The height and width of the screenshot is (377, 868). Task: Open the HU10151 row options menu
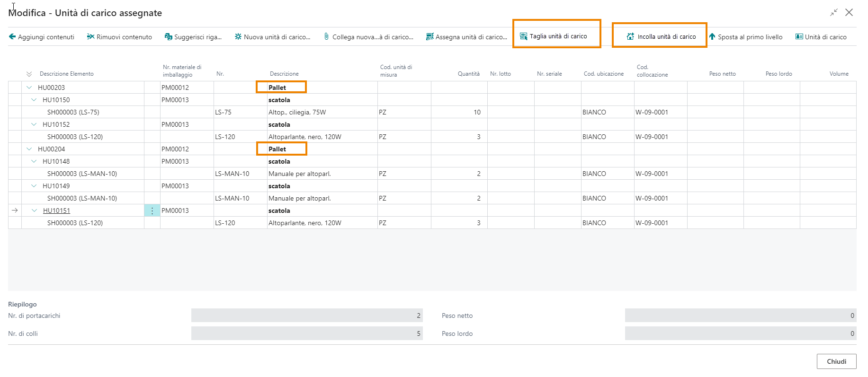(x=152, y=210)
